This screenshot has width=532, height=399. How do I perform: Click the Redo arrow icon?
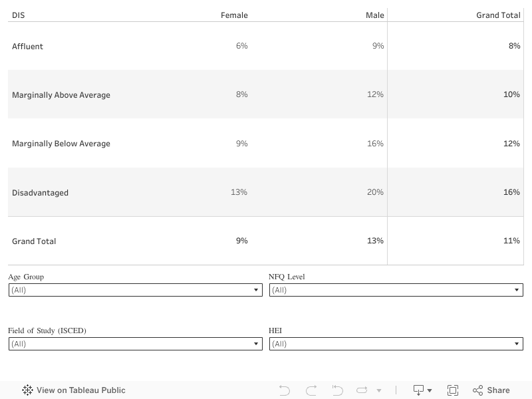click(x=311, y=390)
